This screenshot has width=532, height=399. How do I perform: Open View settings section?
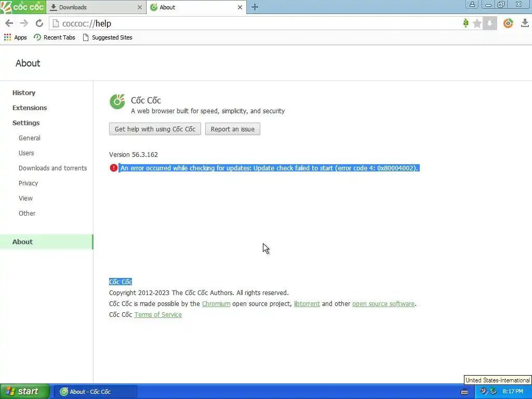click(x=25, y=198)
